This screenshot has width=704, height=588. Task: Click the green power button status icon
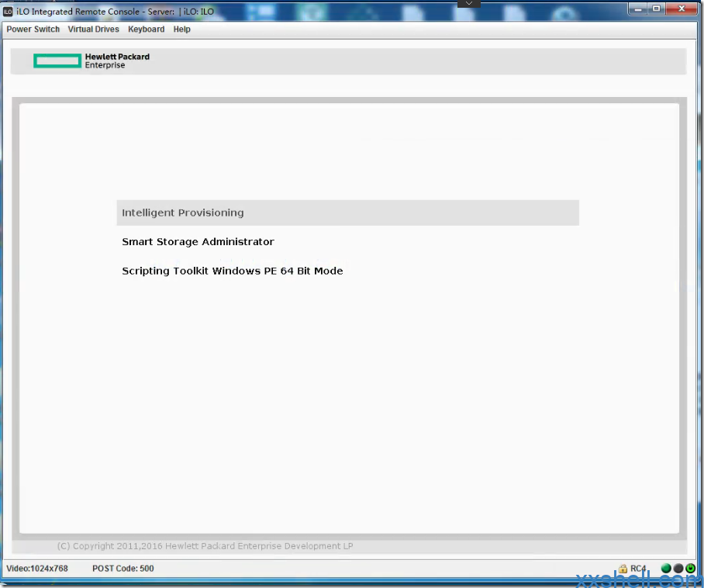[x=691, y=569]
